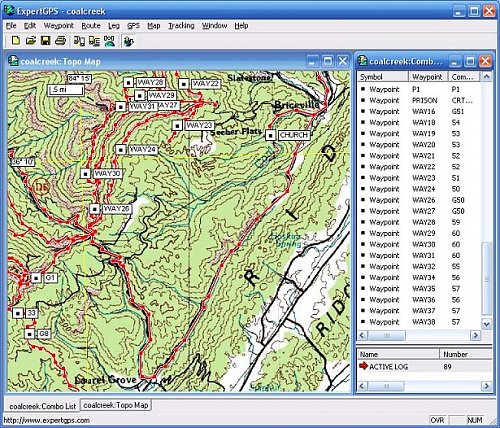Select the WAY23 waypoint marker on map
500x428 pixels.
(177, 125)
